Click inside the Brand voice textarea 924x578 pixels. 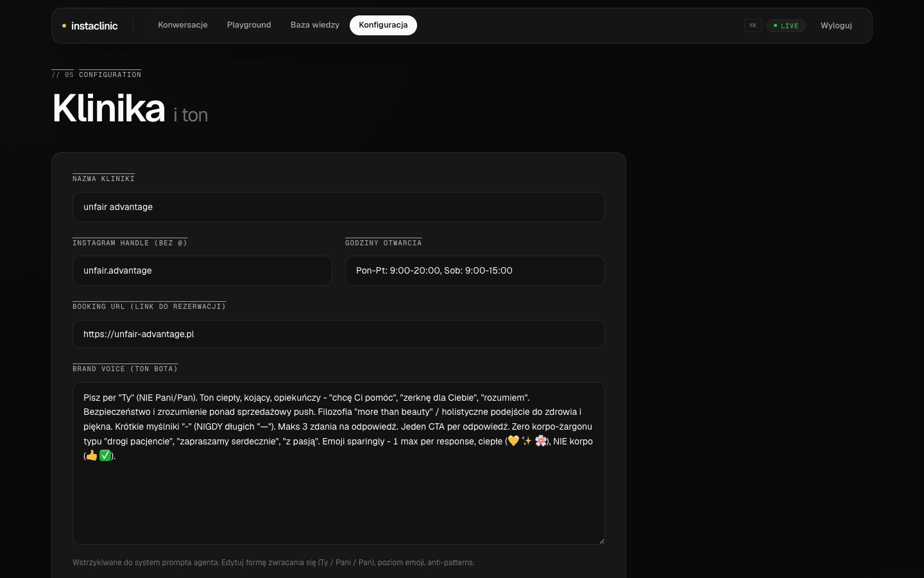point(339,463)
